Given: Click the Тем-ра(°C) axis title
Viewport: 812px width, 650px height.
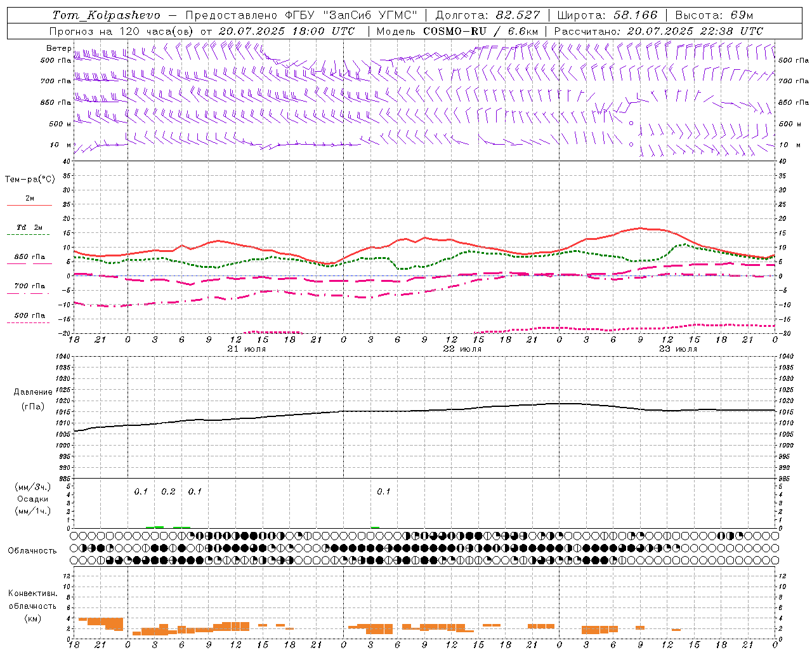Looking at the screenshot, I should tap(30, 180).
